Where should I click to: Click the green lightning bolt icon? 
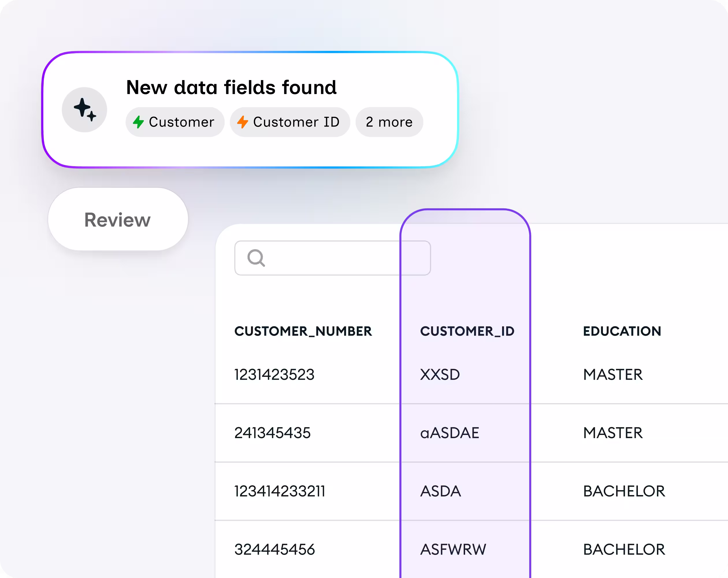[138, 122]
